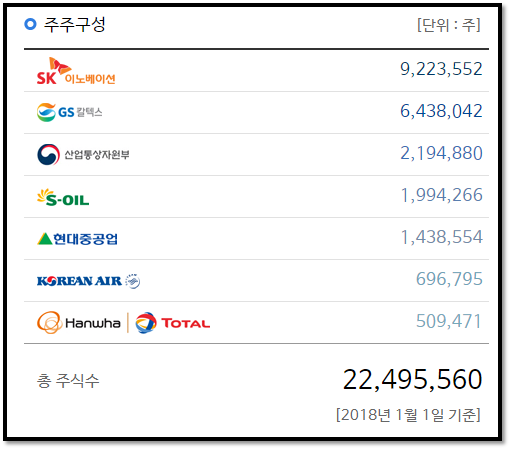The width and height of the screenshot is (511, 450).
Task: Click the blue circle bullet beside 주주구성
Action: coord(30,24)
